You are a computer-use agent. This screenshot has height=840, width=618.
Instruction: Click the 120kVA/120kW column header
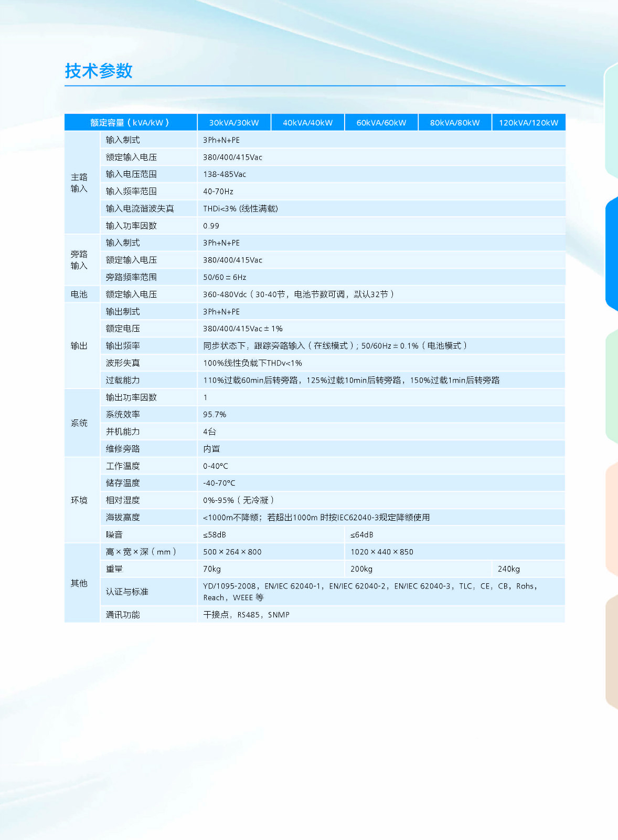coord(528,122)
